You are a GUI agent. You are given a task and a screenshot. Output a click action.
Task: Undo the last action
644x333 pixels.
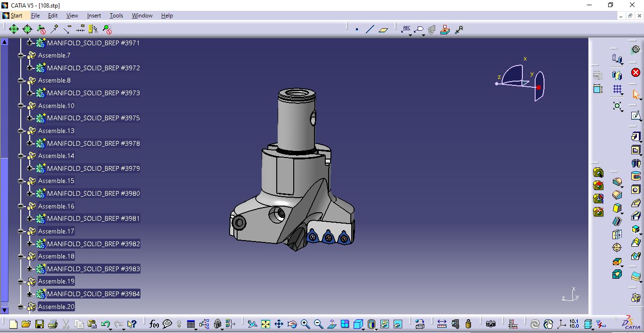105,324
